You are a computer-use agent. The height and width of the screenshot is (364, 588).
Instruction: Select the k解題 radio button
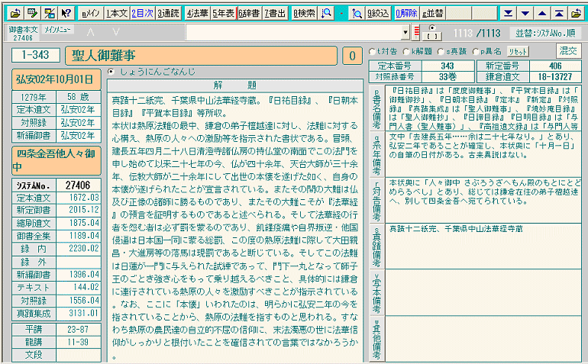point(405,51)
